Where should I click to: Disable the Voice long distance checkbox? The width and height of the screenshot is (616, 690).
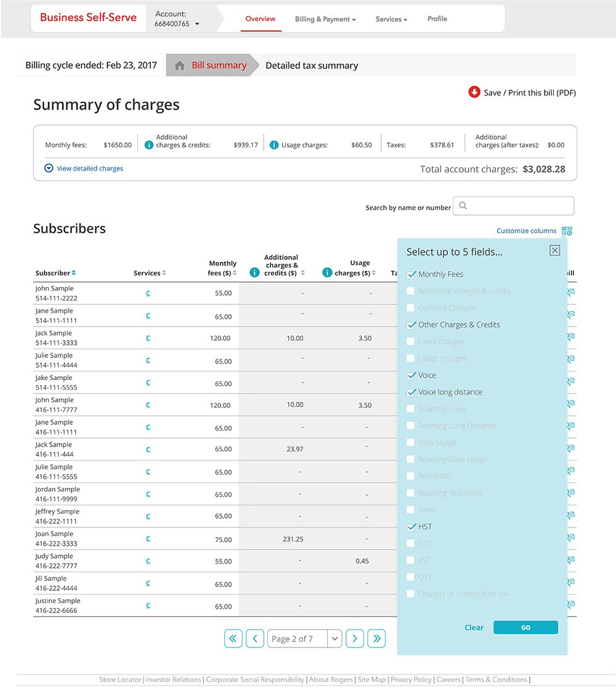pos(411,392)
